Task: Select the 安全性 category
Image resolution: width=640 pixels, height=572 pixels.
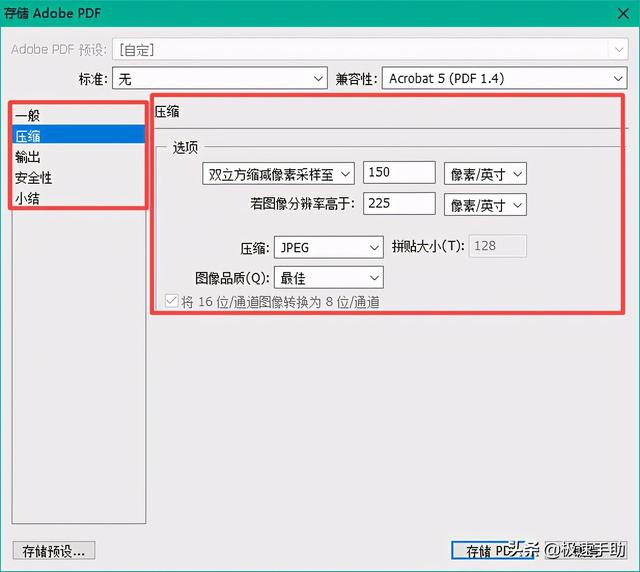Action: [x=78, y=178]
